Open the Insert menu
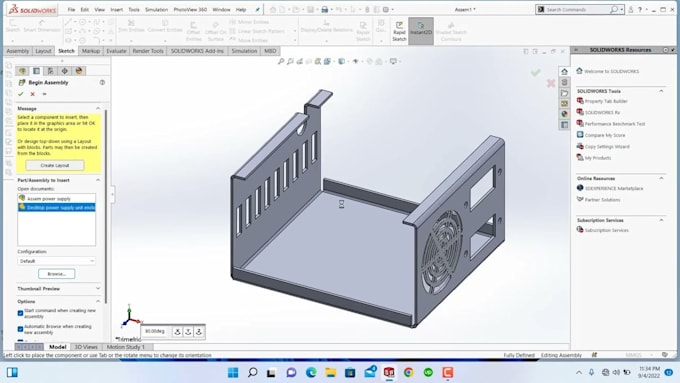Screen dimensions: 680x383 (117, 10)
